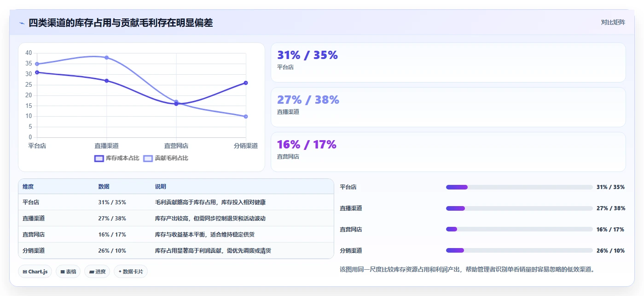Click the 贡献毛利占比 point at 分销渠道 (10)
Image resolution: width=644 pixels, height=296 pixels.
(x=246, y=117)
